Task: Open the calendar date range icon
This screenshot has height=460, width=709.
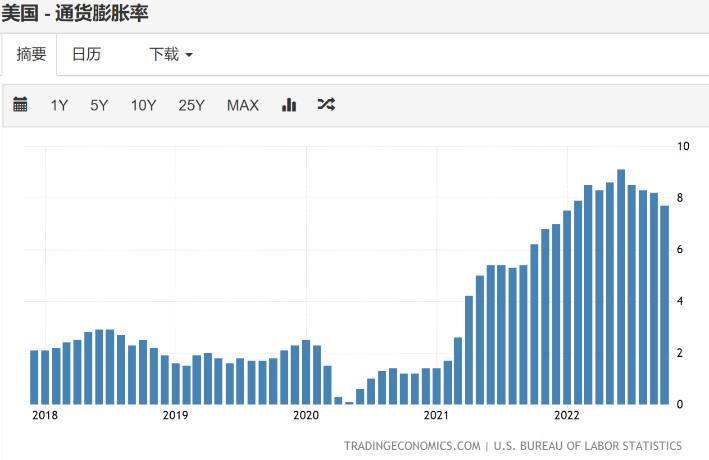Action: click(x=20, y=104)
